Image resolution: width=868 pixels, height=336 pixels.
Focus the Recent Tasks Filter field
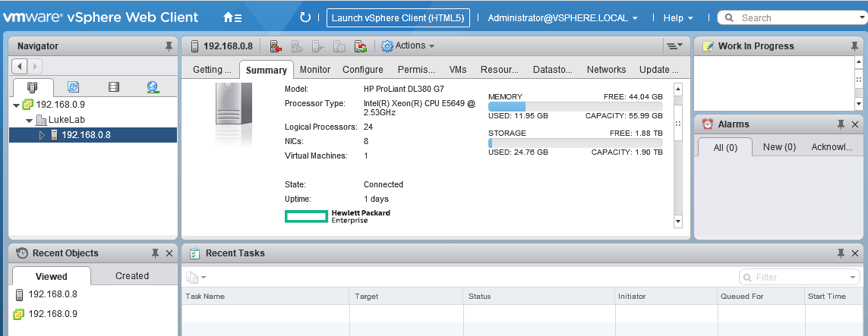point(799,277)
